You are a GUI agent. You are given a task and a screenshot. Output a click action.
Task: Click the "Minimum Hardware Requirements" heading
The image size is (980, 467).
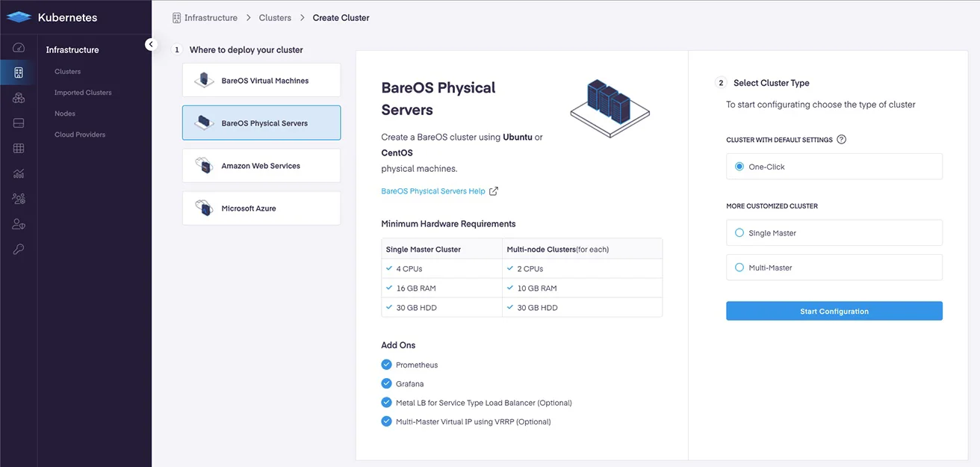click(448, 224)
